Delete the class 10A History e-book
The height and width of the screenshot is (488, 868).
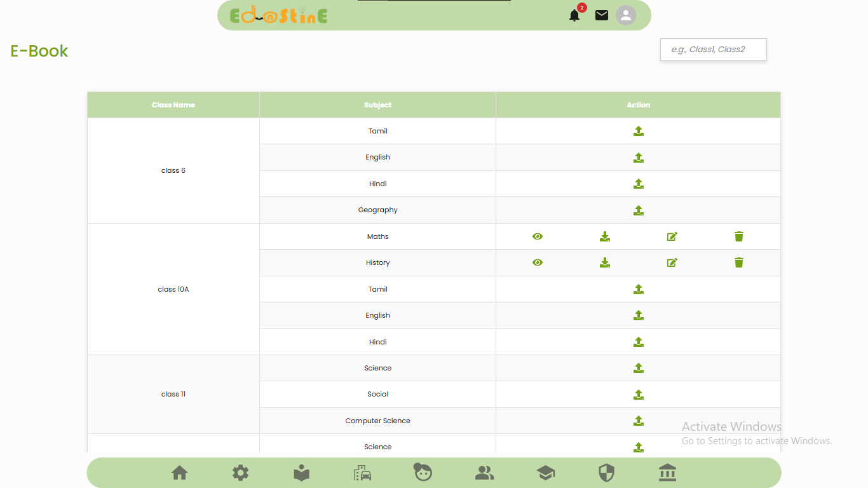coord(738,262)
